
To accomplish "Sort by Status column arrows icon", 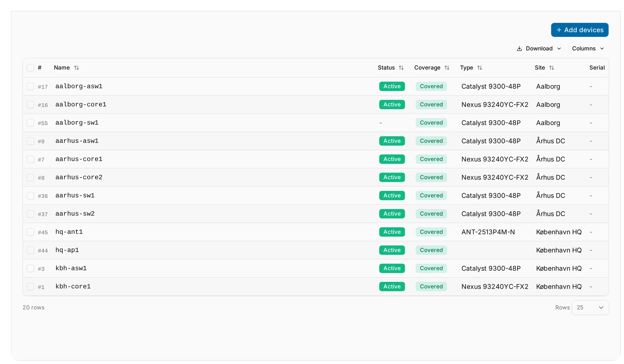I will [x=401, y=68].
